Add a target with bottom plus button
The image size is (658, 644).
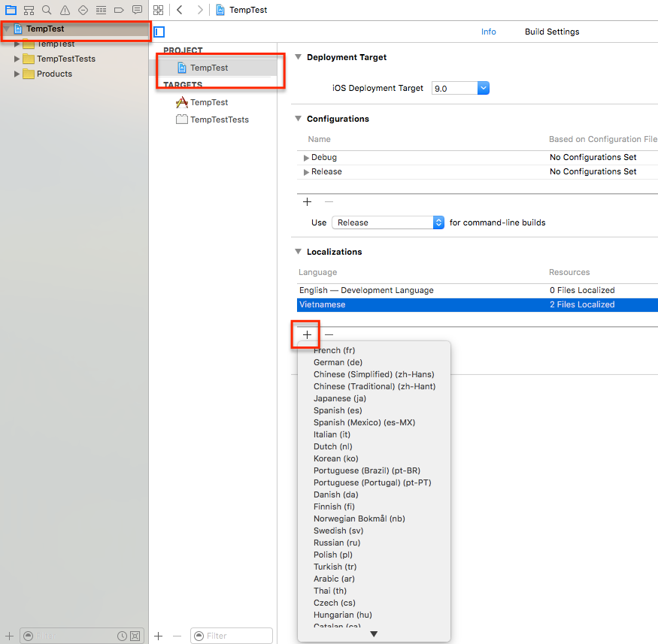pyautogui.click(x=158, y=636)
